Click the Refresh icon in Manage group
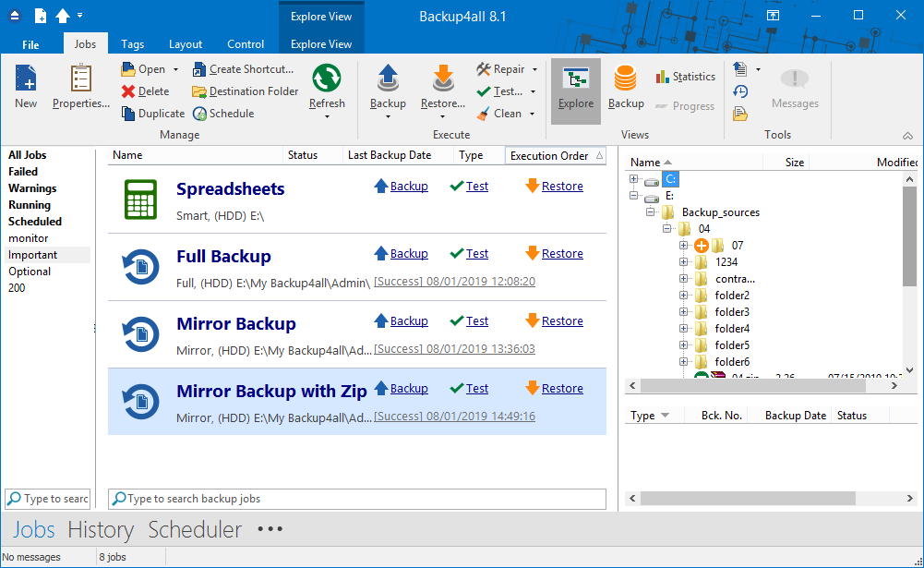The image size is (924, 568). tap(327, 80)
